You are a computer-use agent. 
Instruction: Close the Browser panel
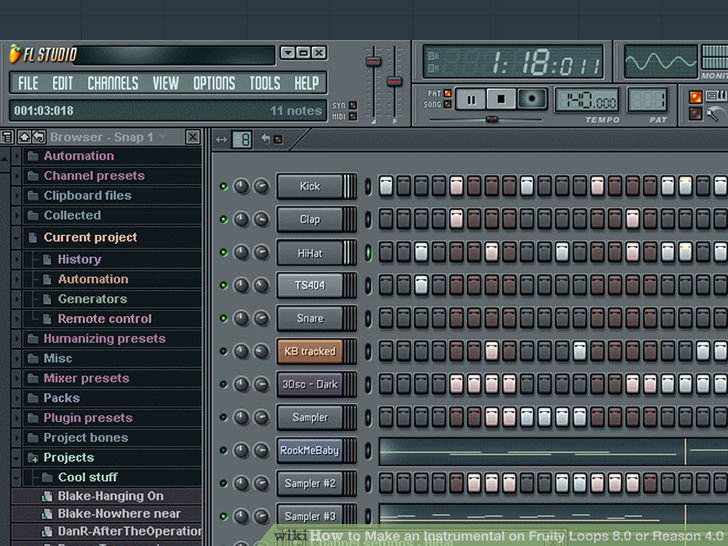[x=193, y=137]
